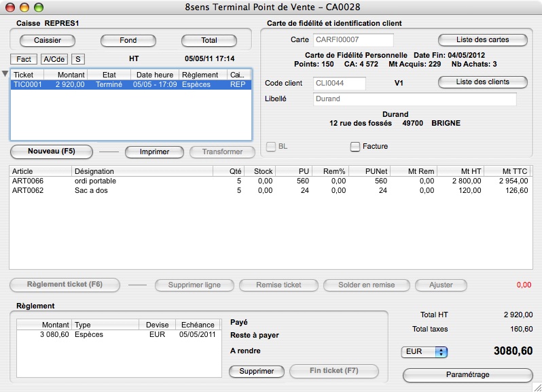Sort tickets by Ticket column header
The width and height of the screenshot is (542, 392).
click(28, 75)
